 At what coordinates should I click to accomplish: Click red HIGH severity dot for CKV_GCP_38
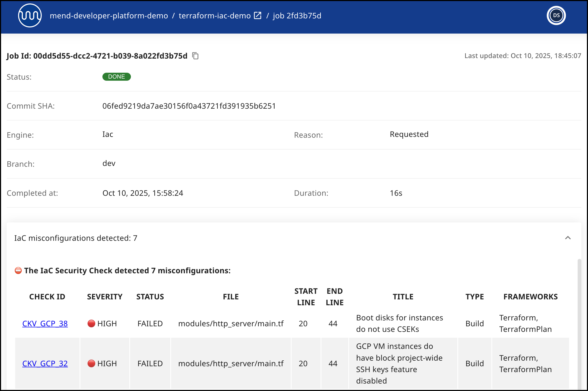point(91,324)
